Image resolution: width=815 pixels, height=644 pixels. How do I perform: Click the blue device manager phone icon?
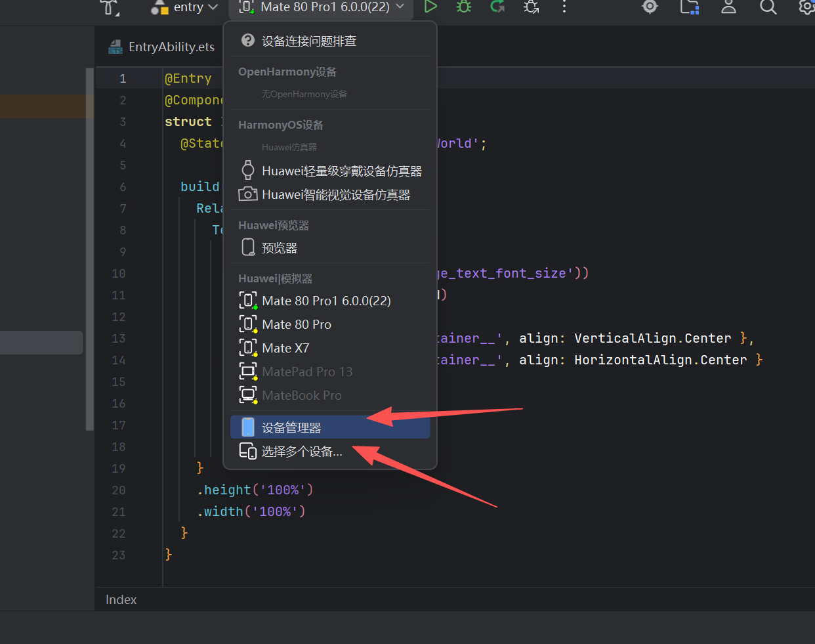(248, 427)
